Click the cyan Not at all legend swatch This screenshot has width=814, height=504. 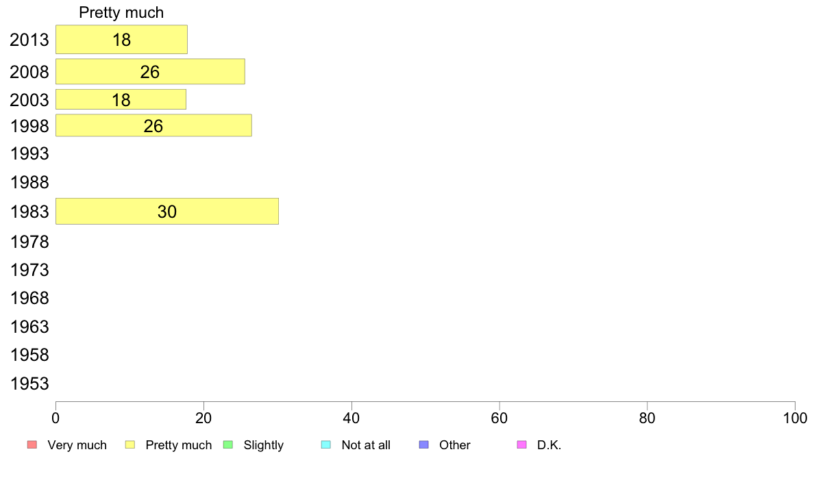[x=326, y=445]
